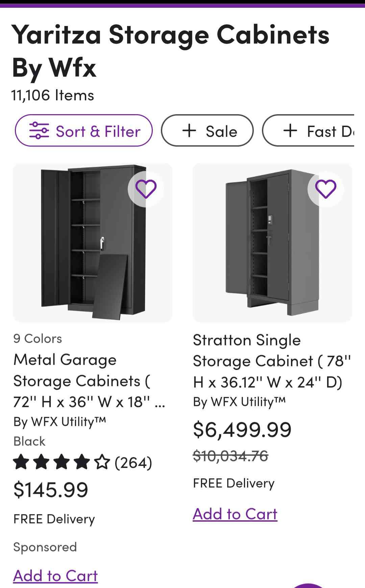Screen dimensions: 365x588
Task: Click the $145.99 price of Metal Garage cabinet
Action: [x=51, y=490]
